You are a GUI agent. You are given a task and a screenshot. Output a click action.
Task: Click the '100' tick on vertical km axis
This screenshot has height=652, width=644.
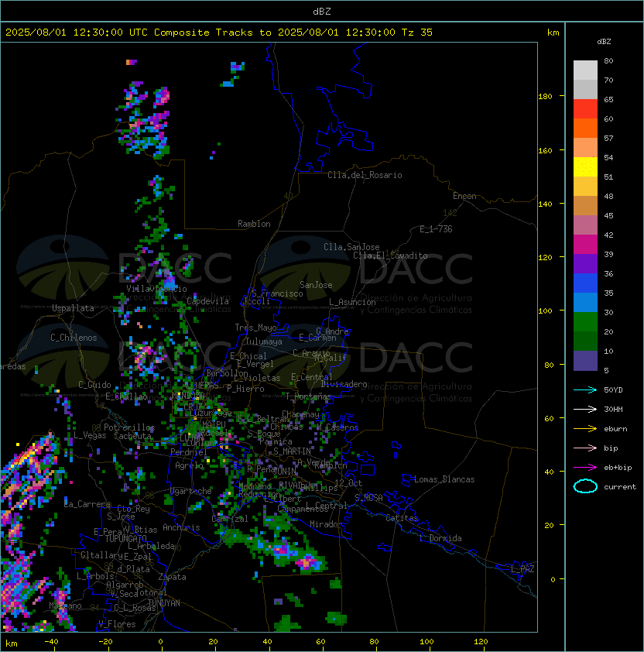[545, 311]
